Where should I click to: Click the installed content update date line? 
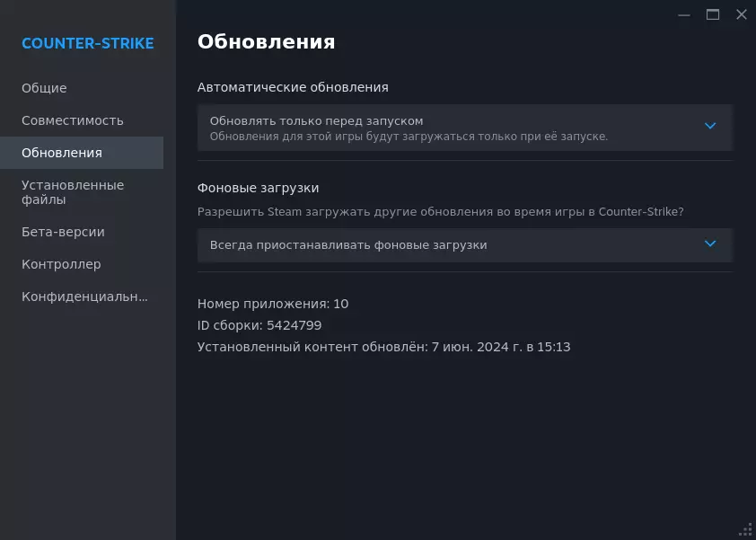pos(384,347)
